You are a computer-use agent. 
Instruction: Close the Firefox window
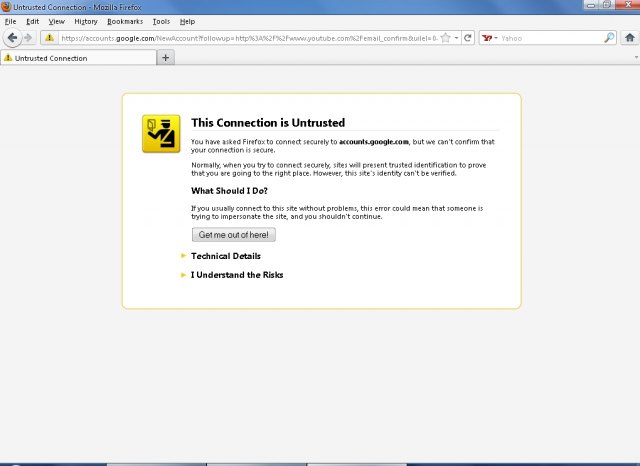[x=628, y=5]
